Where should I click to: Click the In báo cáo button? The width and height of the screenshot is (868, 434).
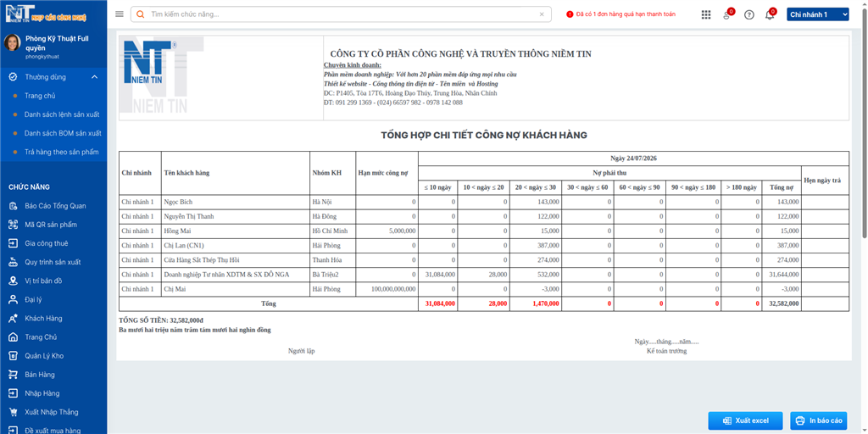click(819, 420)
